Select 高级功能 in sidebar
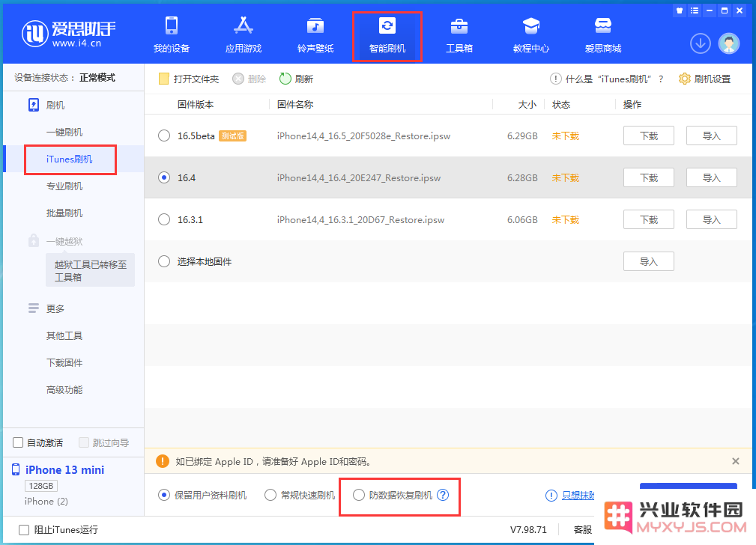Viewport: 756px width, 545px height. 64,389
